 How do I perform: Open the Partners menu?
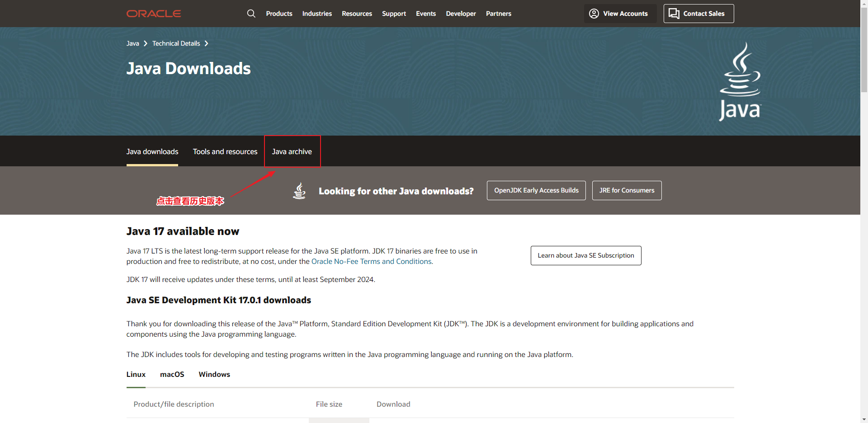pyautogui.click(x=499, y=14)
